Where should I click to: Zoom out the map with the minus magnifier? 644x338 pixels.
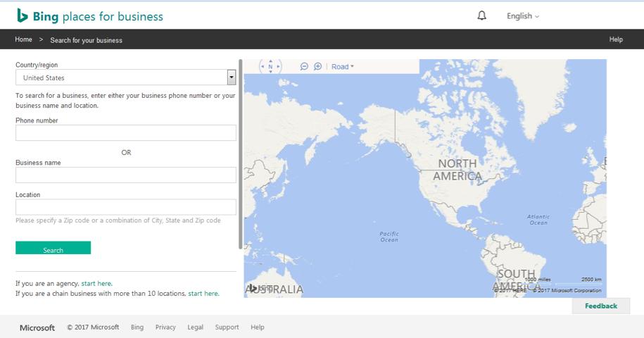click(304, 66)
